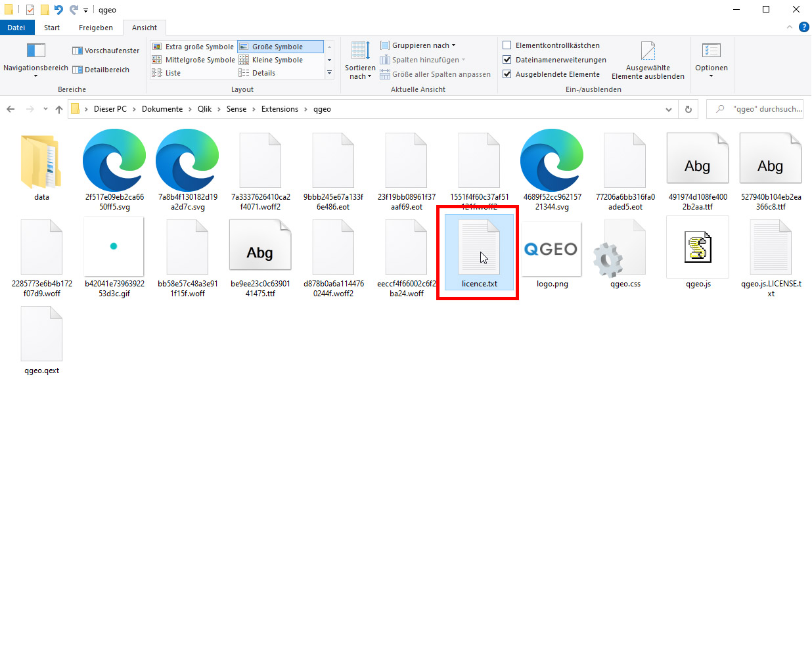Open the Navigationsbereich pane options
This screenshot has width=812, height=651.
click(x=35, y=60)
